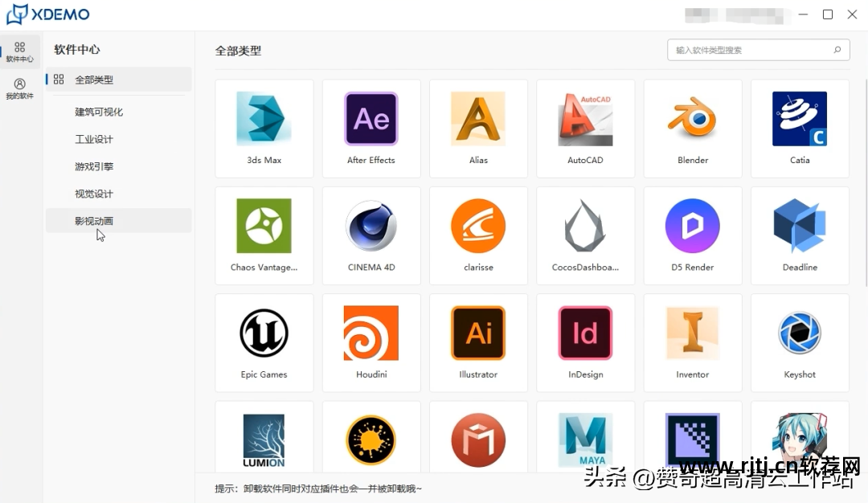This screenshot has width=868, height=503.
Task: Open the Lumion software icon
Action: (x=264, y=440)
